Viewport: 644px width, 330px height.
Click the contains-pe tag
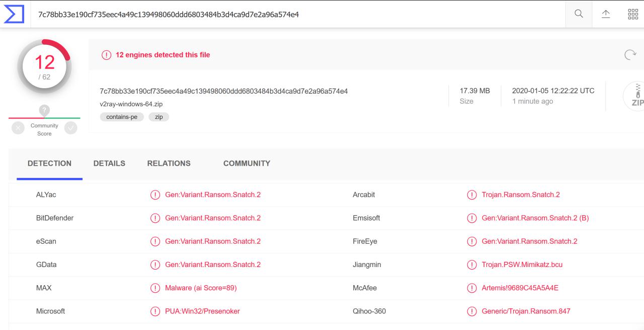click(x=122, y=117)
